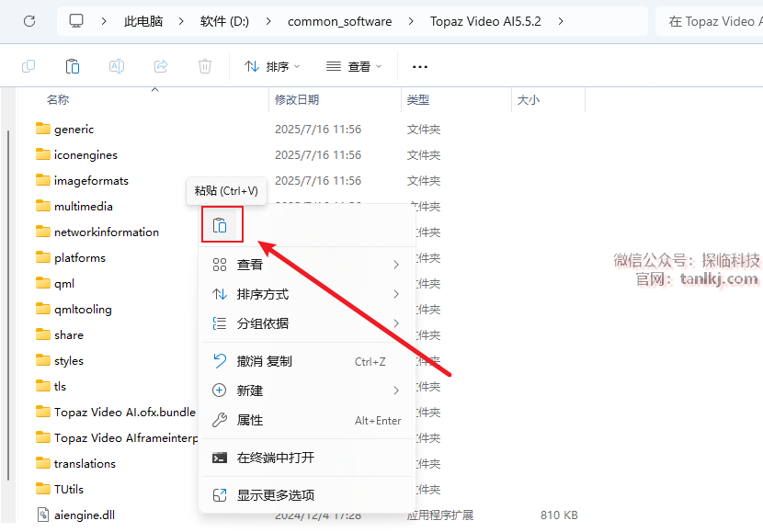Click platforms folder icon
Viewport: 763px width, 532px height.
pyautogui.click(x=43, y=257)
